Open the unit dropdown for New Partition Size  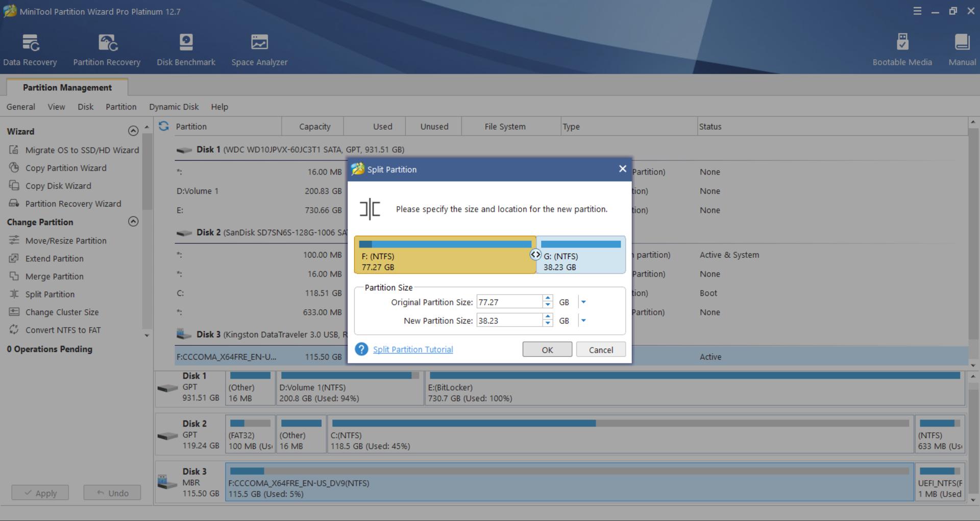click(x=583, y=321)
